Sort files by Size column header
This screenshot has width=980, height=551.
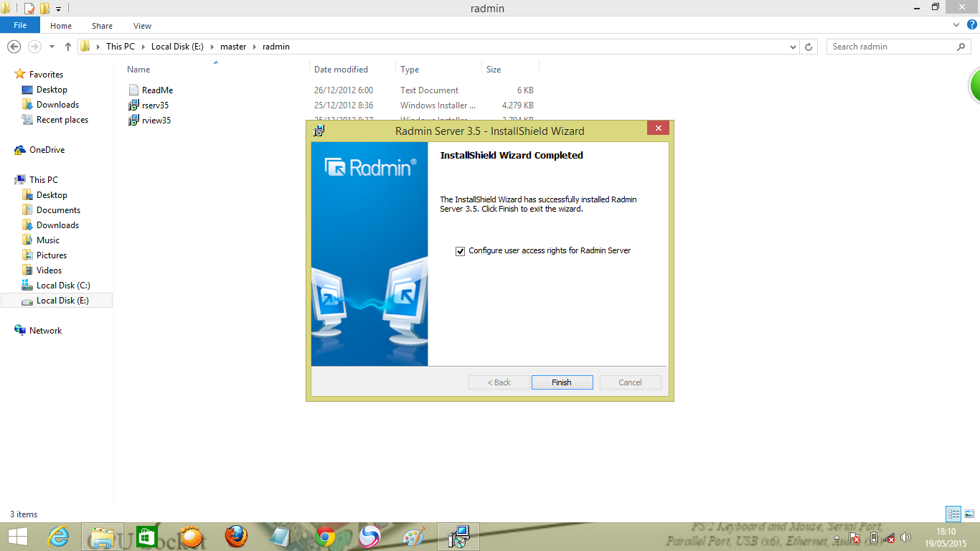494,70
